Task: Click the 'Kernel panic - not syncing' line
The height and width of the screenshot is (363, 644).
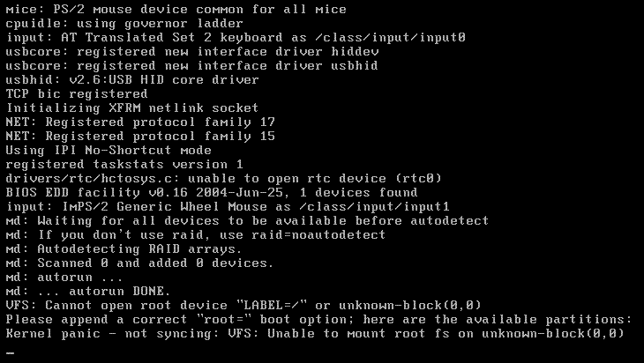Action: coord(315,333)
